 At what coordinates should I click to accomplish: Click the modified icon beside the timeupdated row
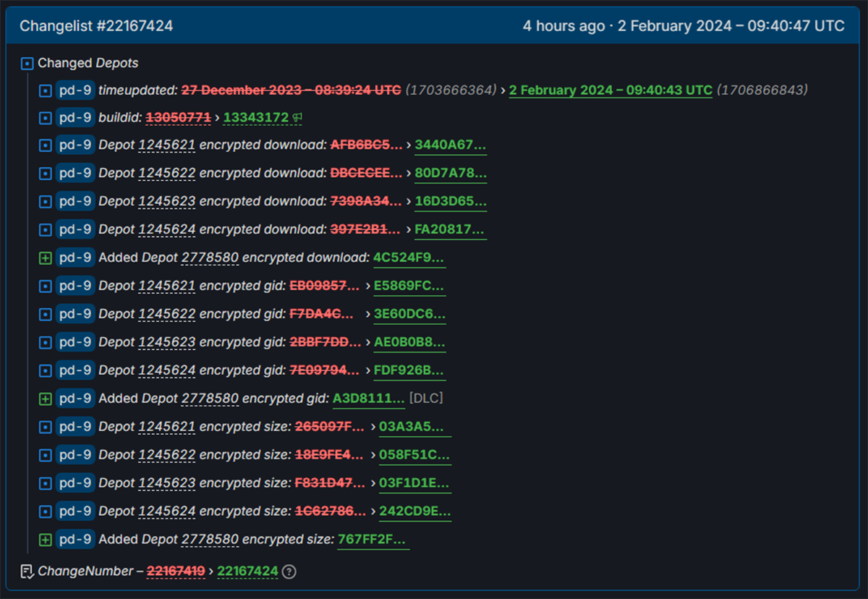click(x=46, y=90)
